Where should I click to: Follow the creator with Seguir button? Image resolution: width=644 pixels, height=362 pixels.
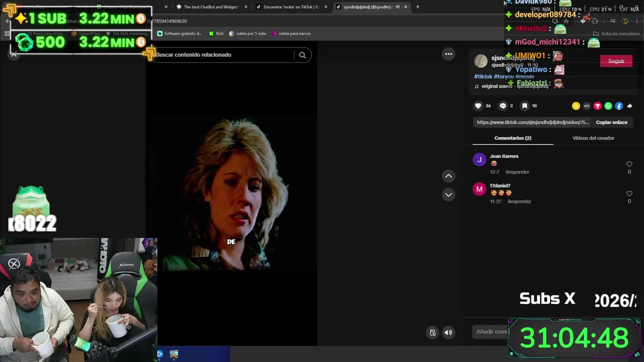click(x=616, y=61)
